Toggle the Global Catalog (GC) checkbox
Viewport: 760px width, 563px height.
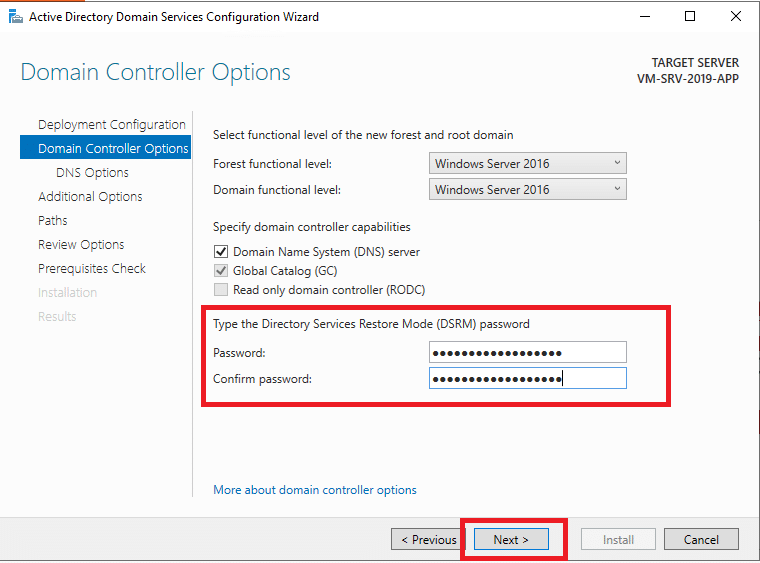point(221,270)
